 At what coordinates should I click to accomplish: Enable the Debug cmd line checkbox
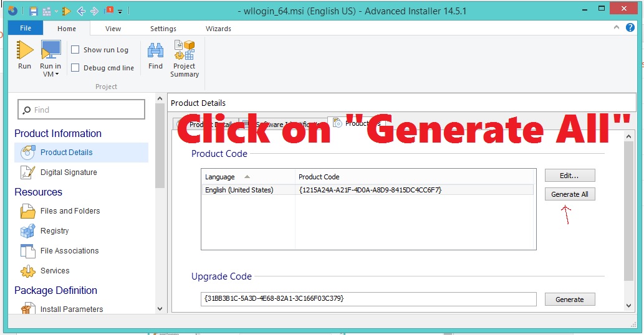click(75, 68)
